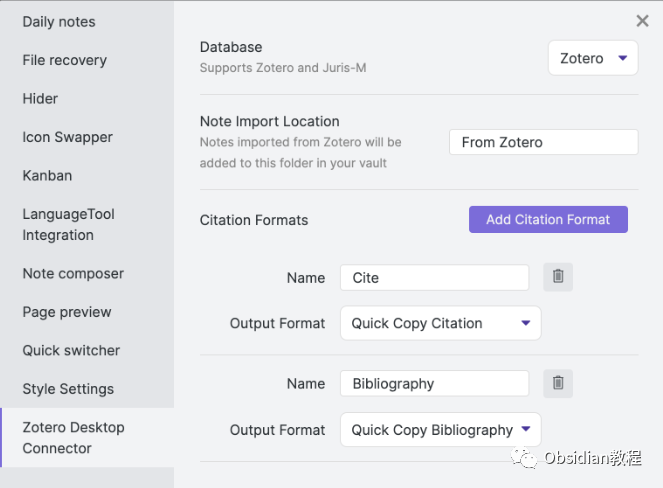Open Icon Swapper settings
663x488 pixels.
click(x=68, y=137)
